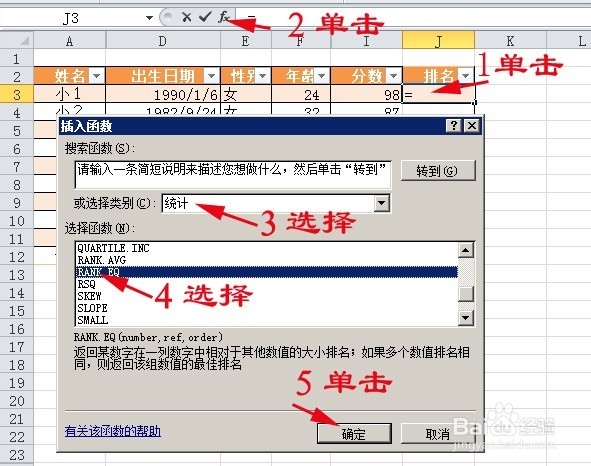Click the function list scroll up arrow
This screenshot has width=591, height=466.
[466, 250]
